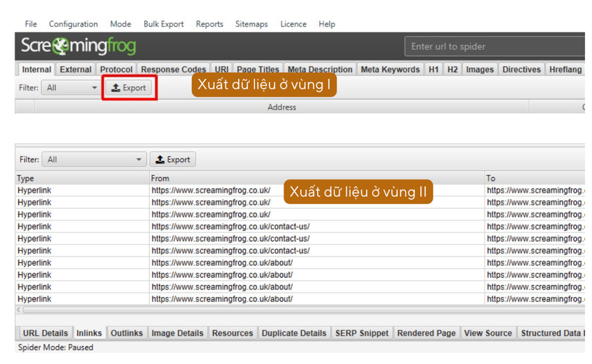Click the red-outlined Export button in the upper pane
This screenshot has width=592, height=364.
click(129, 88)
